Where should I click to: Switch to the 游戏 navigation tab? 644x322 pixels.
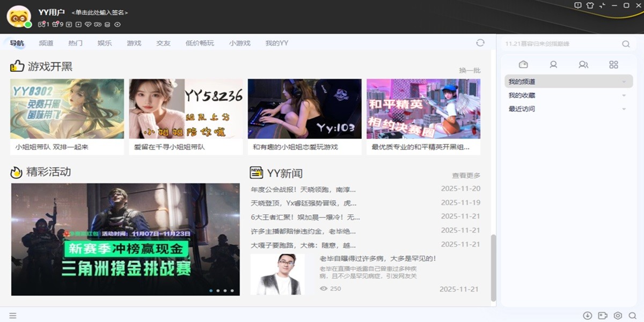pos(134,43)
